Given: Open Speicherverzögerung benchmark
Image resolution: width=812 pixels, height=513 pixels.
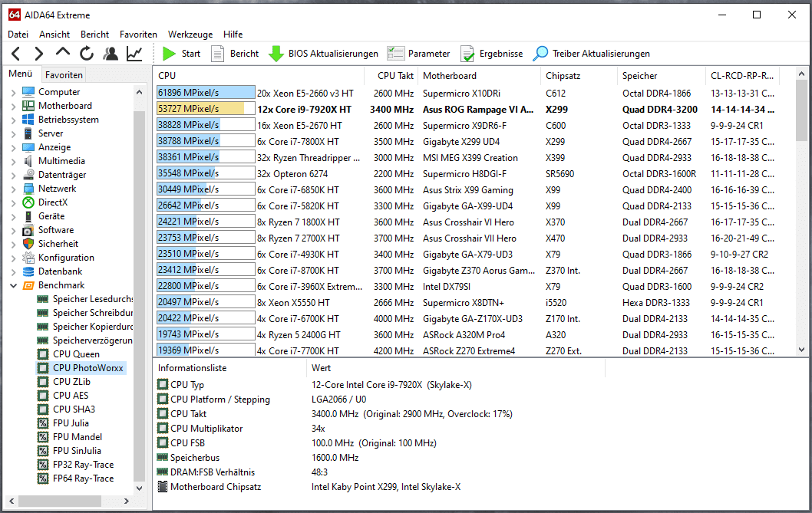Looking at the screenshot, I should [x=85, y=340].
